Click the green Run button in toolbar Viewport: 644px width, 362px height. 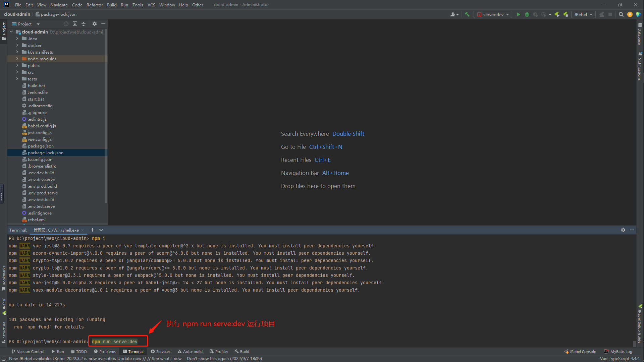518,14
